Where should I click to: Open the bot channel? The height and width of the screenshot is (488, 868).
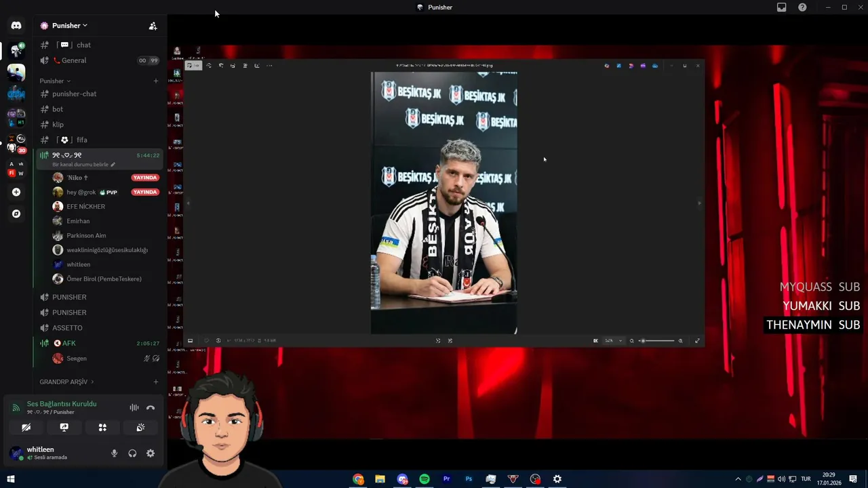99,109
